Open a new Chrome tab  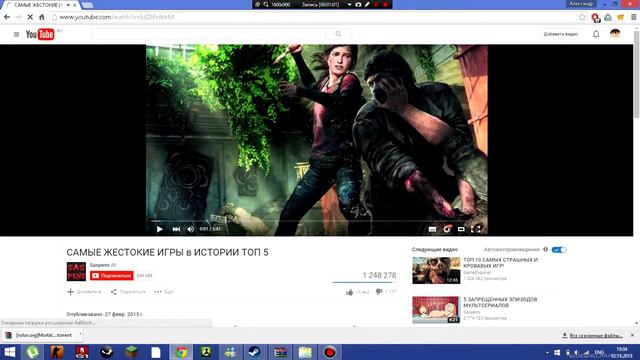(x=87, y=5)
